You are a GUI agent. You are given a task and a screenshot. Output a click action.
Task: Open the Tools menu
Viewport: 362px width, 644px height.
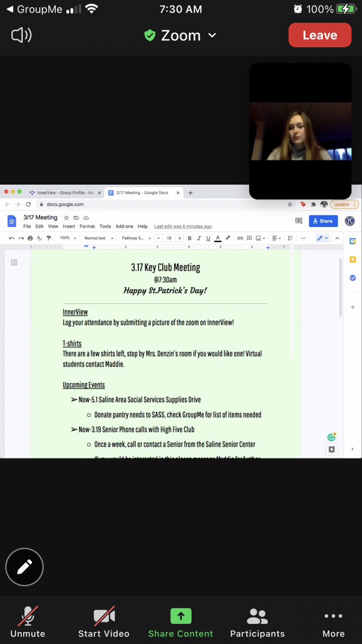point(105,226)
